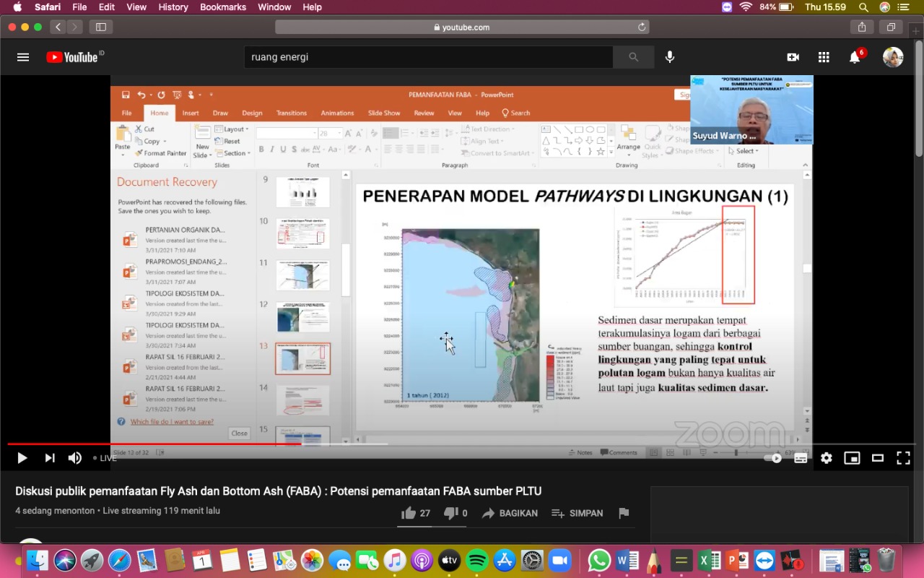
Task: Reload the Safari page
Action: click(642, 27)
